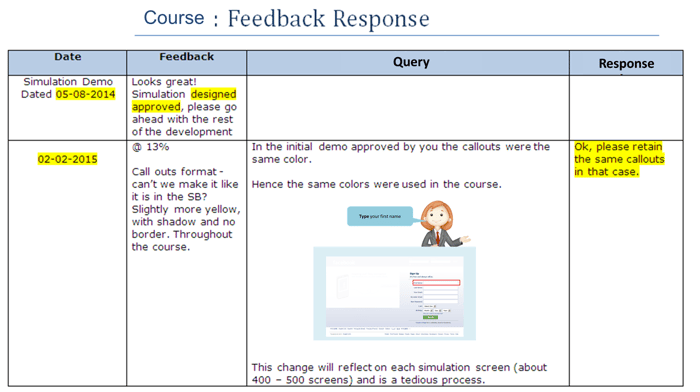700x392 pixels.
Task: Click the empty Response cell in first row
Action: [626, 108]
